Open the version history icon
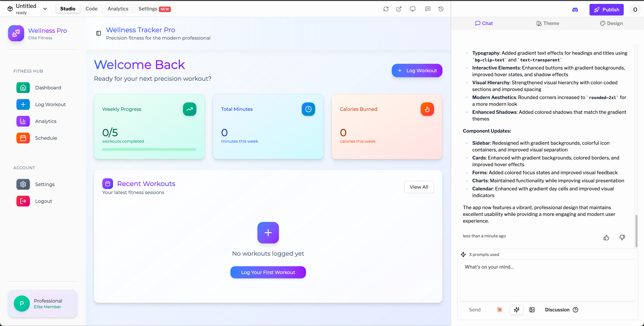This screenshot has width=644, height=326. coord(441,9)
